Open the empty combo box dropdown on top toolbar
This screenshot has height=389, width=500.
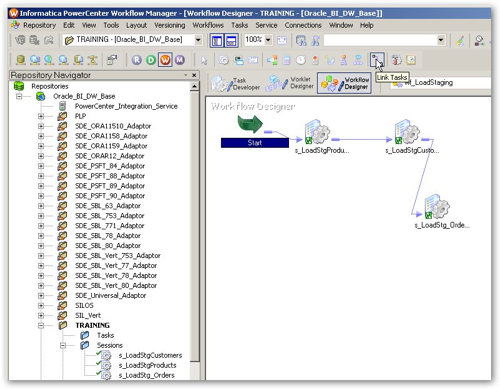[x=441, y=40]
